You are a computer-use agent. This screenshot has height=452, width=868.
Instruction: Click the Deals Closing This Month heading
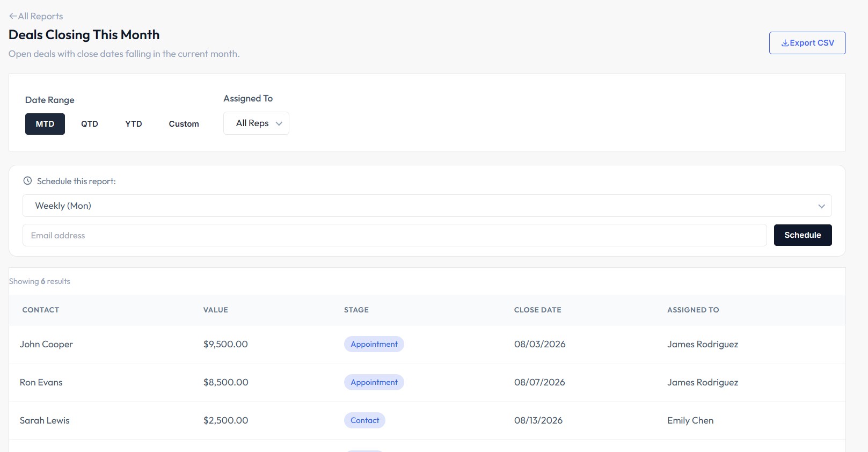[x=84, y=35]
